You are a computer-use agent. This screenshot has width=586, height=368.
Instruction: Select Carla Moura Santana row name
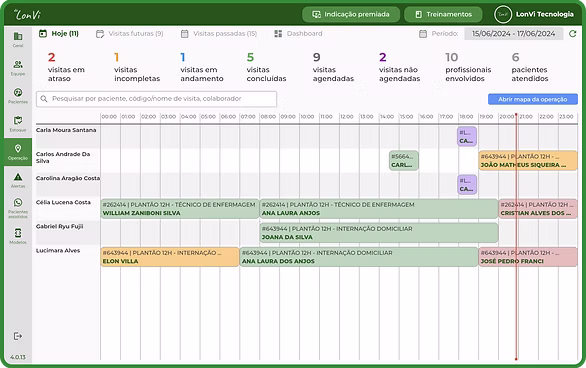(66, 130)
